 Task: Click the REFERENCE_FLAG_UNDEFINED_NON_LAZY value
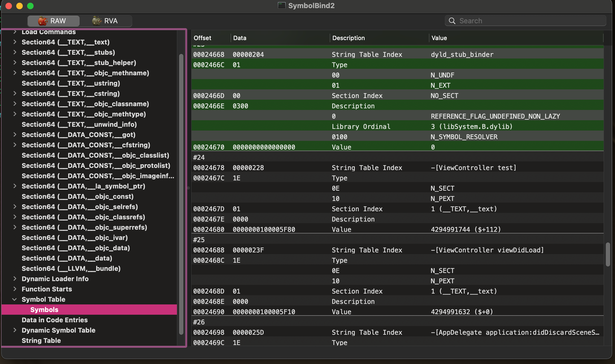[x=496, y=116]
